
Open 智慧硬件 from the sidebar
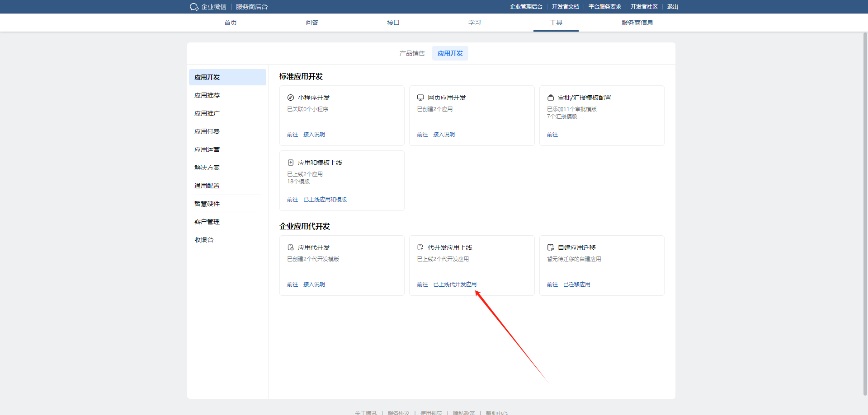(x=207, y=204)
